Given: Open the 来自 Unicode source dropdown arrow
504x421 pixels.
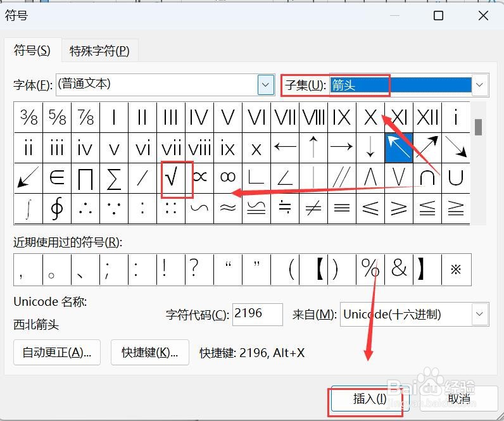Looking at the screenshot, I should click(479, 314).
